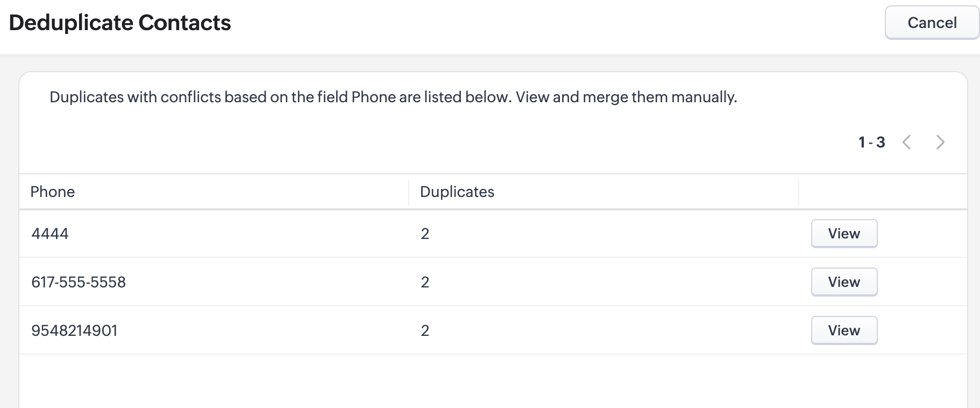Click the empty header cell above View buttons
The height and width of the screenshot is (408, 980).
coord(882,192)
